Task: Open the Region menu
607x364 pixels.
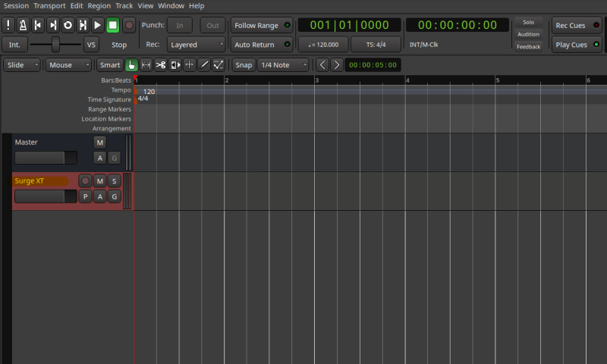Action: 99,6
